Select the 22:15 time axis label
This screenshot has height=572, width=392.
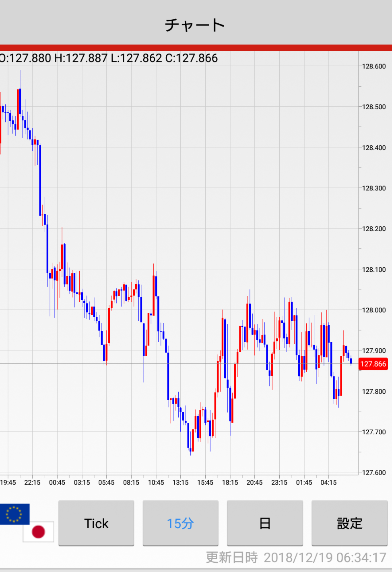(32, 482)
